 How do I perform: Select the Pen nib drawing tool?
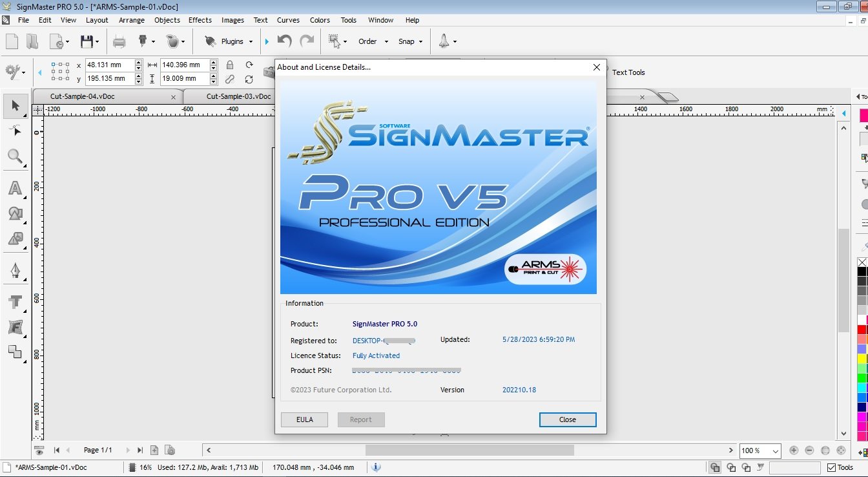coord(15,270)
